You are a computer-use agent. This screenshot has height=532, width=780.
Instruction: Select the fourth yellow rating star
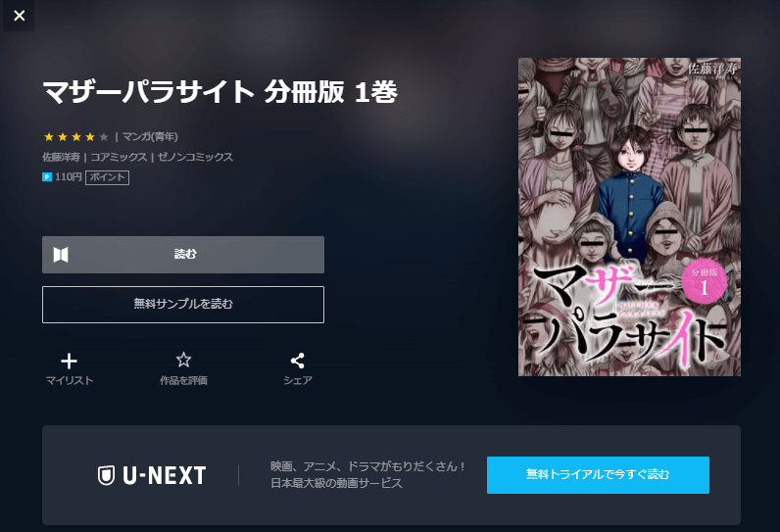click(x=90, y=137)
